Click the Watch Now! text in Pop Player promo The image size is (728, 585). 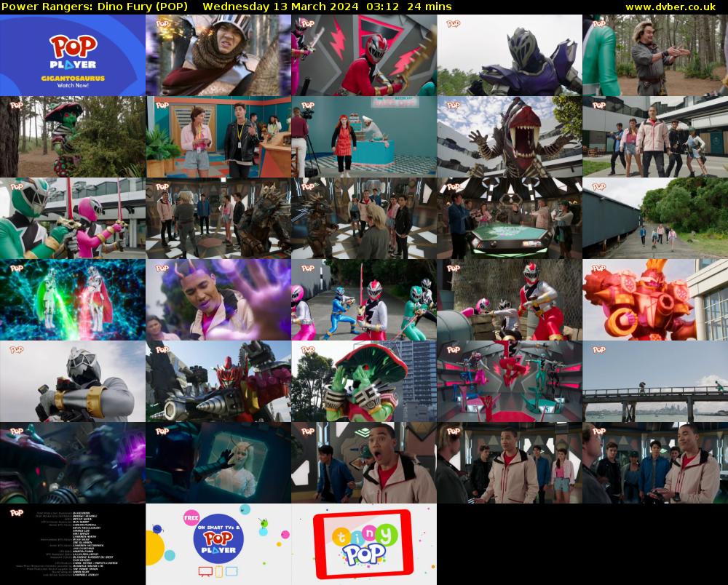click(x=73, y=85)
